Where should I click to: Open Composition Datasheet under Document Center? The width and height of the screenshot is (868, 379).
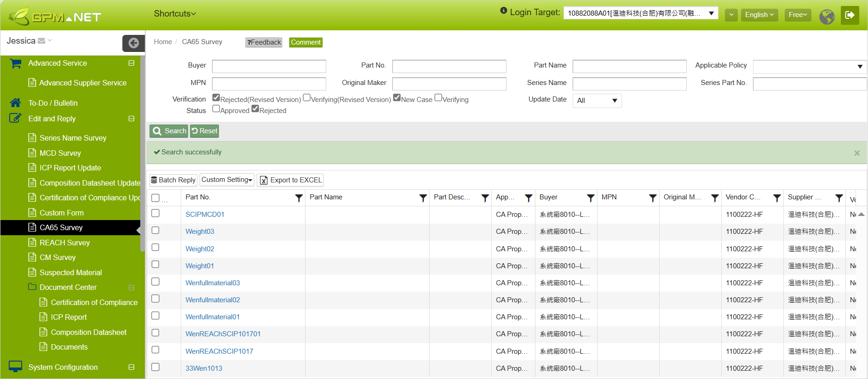(88, 332)
